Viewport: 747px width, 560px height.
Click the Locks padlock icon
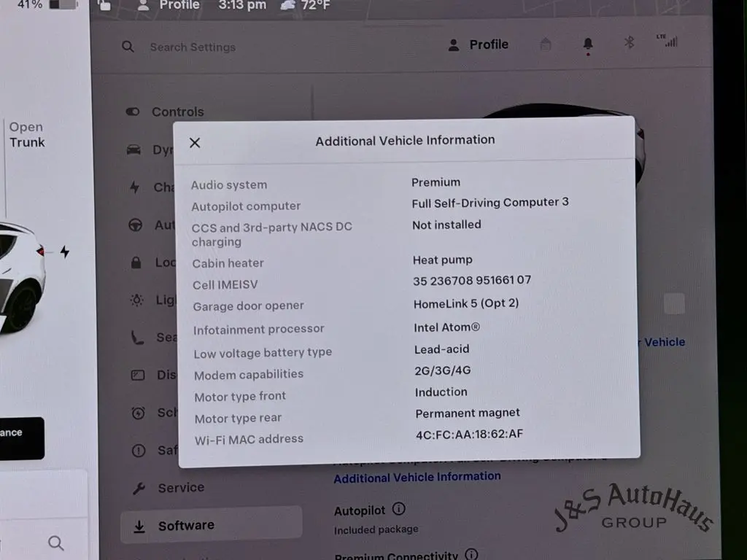click(136, 262)
